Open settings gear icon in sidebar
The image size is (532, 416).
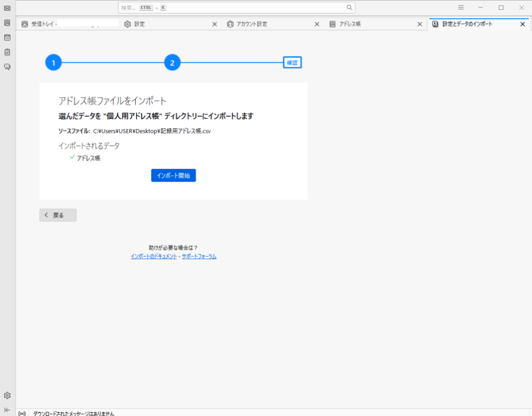coord(7,395)
